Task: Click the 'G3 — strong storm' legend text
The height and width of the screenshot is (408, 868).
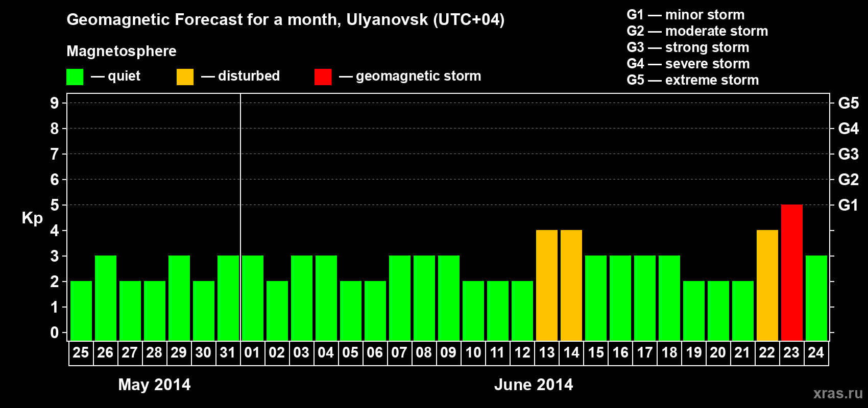Action: click(688, 47)
